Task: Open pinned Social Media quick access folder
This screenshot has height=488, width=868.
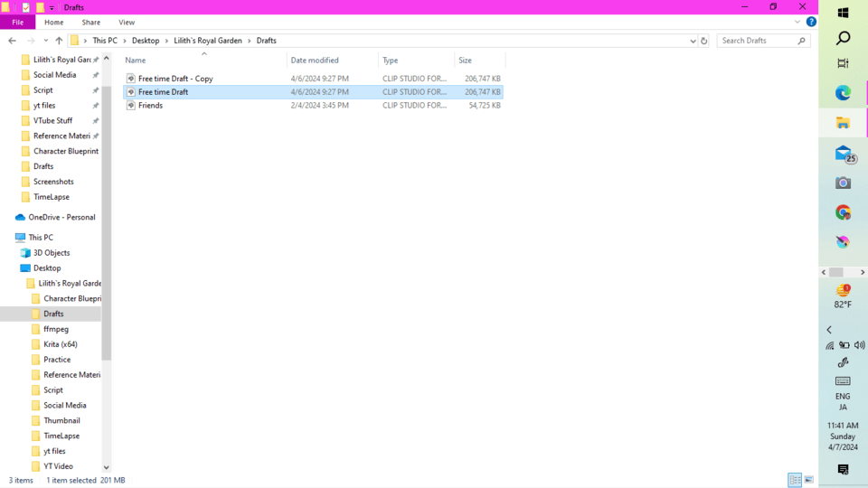Action: (x=55, y=75)
